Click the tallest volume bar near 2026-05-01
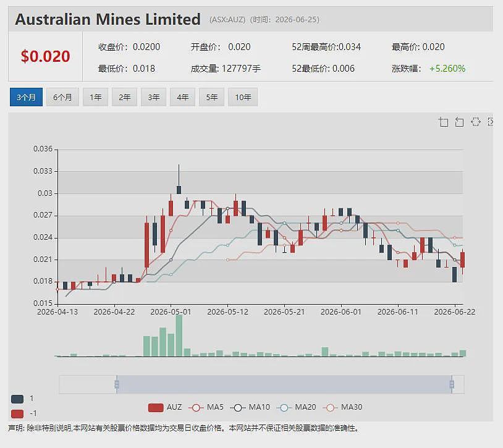Viewport: 503px width, 448px height. click(x=179, y=336)
